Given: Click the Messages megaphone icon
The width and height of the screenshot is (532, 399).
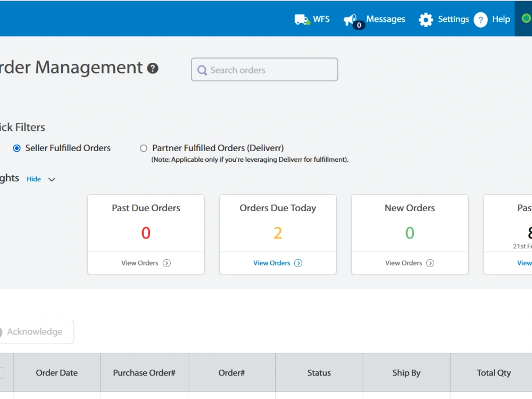Looking at the screenshot, I should tap(351, 20).
